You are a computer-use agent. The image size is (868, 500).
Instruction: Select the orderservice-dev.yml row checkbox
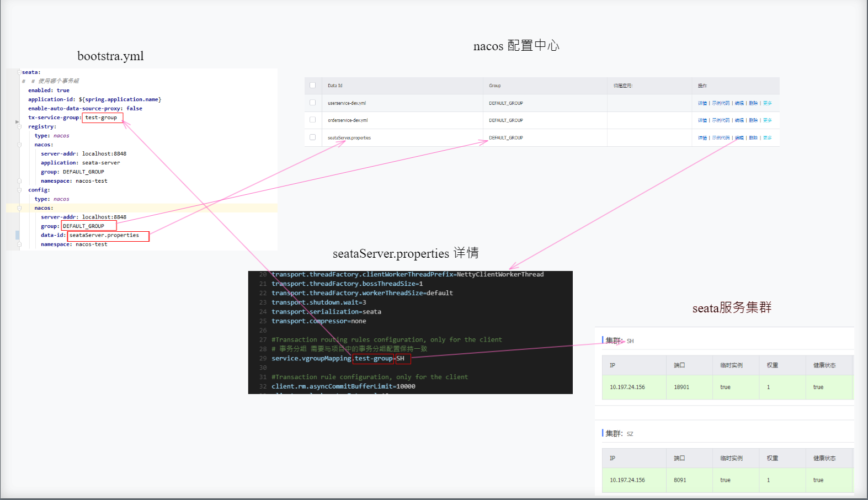pyautogui.click(x=313, y=120)
